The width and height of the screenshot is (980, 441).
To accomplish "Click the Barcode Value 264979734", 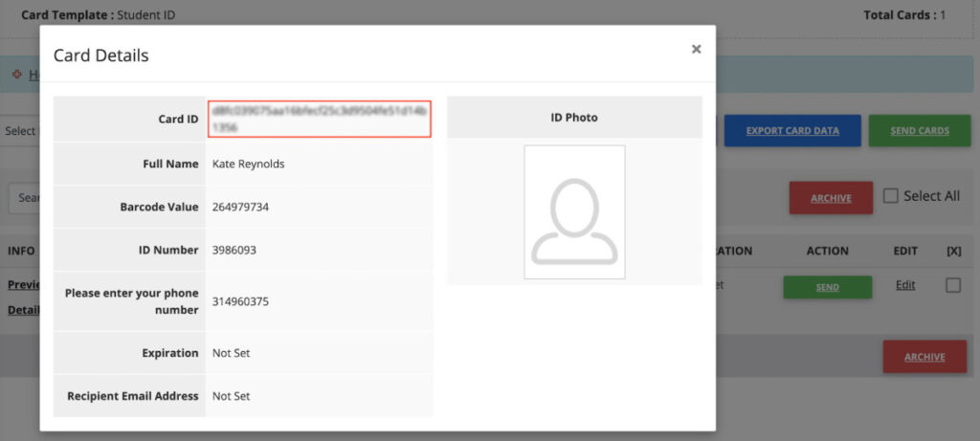I will pyautogui.click(x=247, y=207).
